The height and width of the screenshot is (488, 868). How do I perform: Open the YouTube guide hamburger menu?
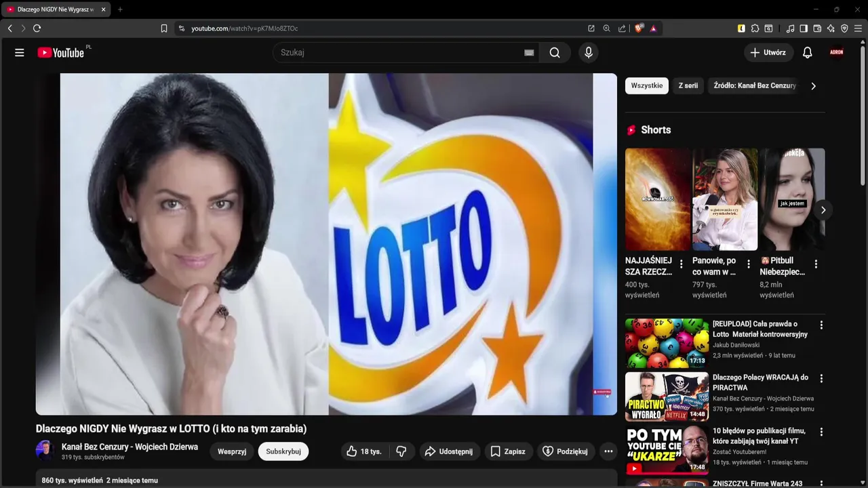tap(20, 52)
